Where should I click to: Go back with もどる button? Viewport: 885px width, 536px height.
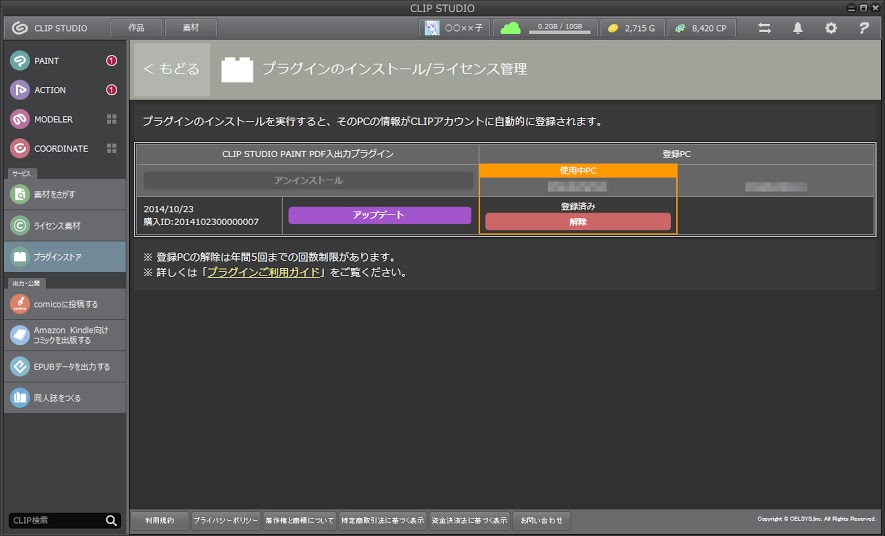point(172,69)
